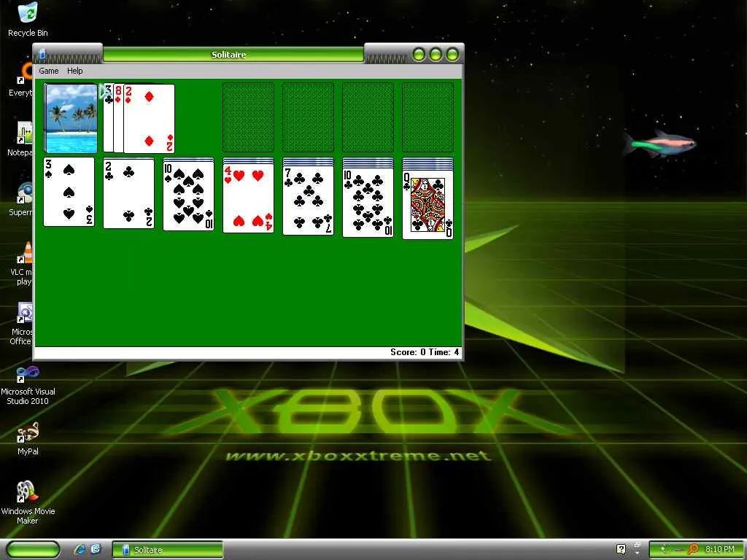
Task: Select the VLC media player desktop icon
Action: click(x=21, y=263)
